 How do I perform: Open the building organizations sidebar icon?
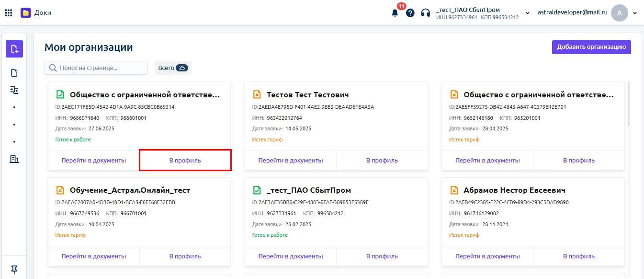[x=14, y=159]
